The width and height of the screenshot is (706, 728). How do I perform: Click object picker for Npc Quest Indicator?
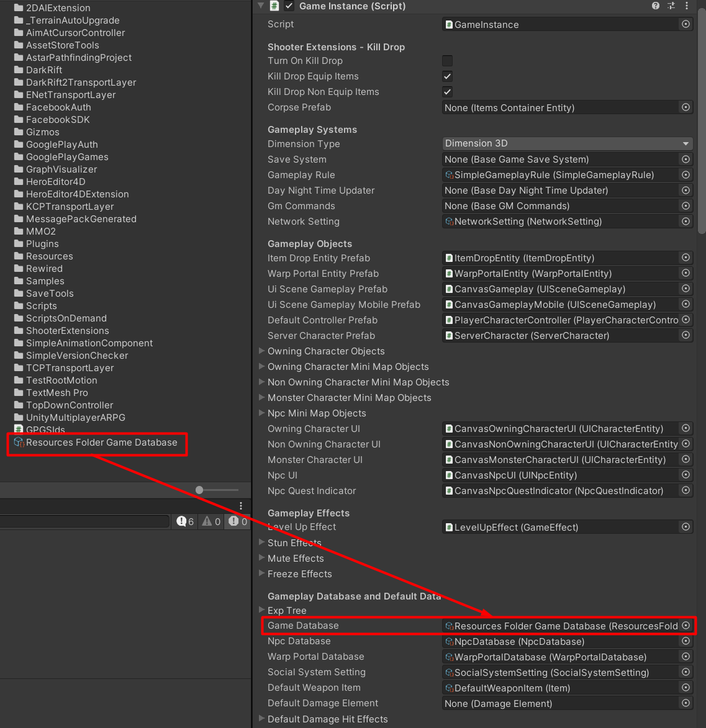click(686, 491)
